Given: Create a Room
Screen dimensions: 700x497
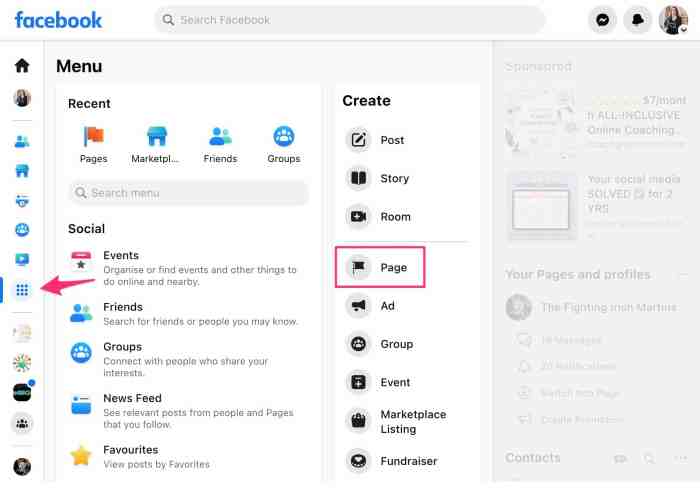Looking at the screenshot, I should click(406, 217).
